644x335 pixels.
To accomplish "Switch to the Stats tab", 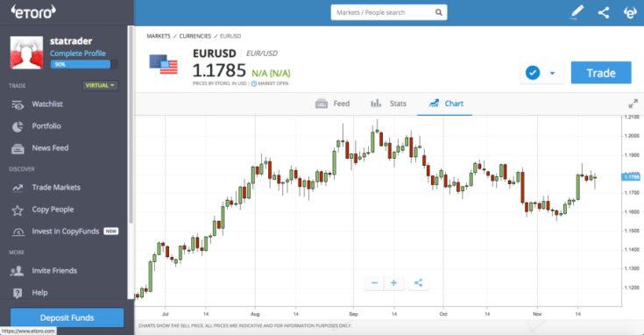I will (x=388, y=103).
